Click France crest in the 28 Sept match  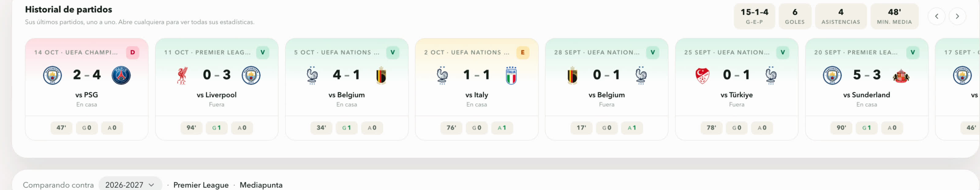(641, 75)
